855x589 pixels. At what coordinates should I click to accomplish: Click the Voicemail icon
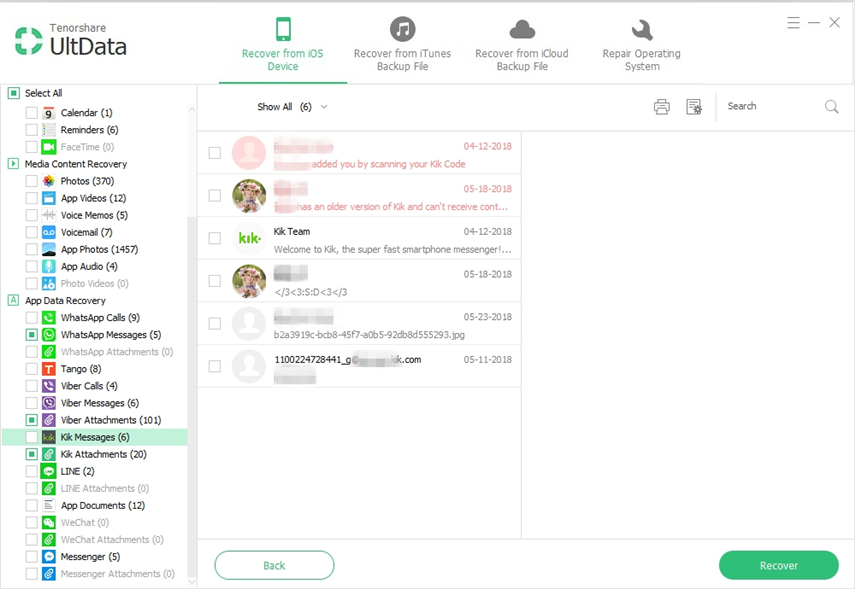coord(49,232)
